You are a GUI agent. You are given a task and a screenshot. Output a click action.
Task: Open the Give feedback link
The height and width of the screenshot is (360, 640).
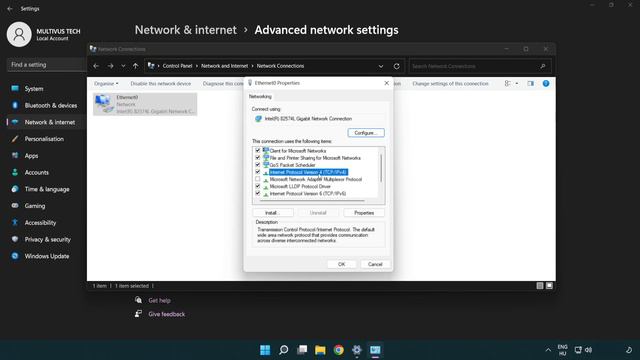point(167,314)
